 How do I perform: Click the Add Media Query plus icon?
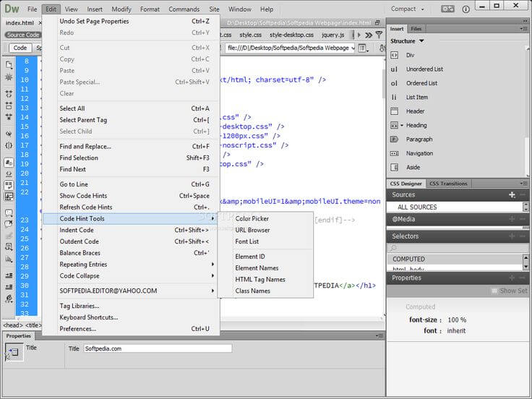(x=512, y=219)
